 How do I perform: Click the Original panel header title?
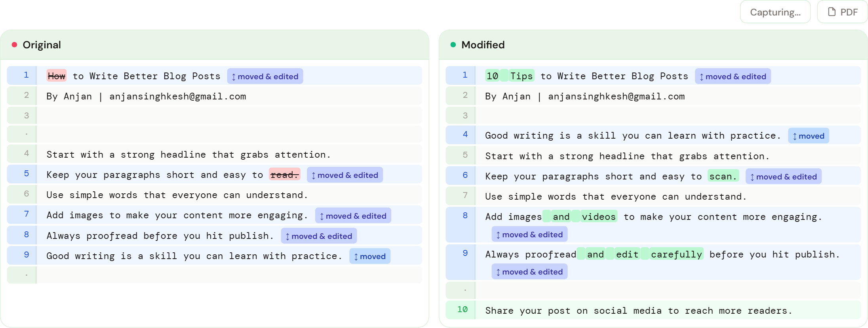click(42, 45)
